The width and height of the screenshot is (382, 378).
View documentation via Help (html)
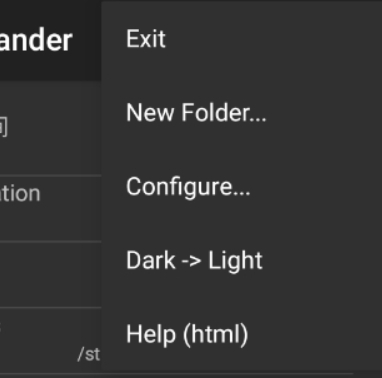(x=242, y=334)
